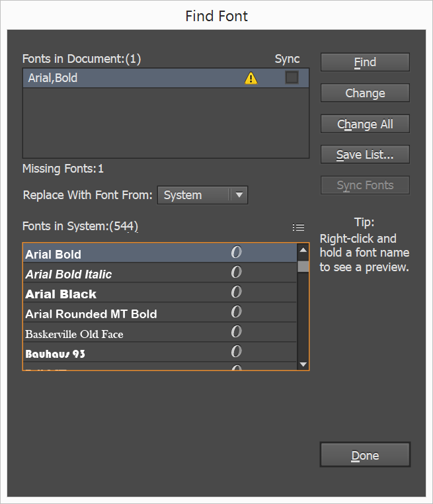Click the Change button
Screen dimensions: 433x504
pos(365,93)
